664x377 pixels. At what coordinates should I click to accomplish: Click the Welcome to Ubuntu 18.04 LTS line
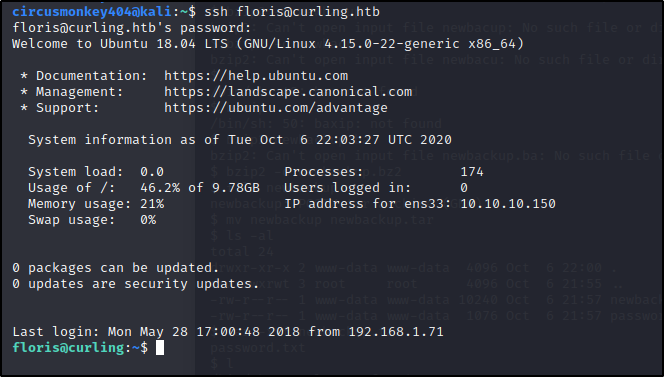268,44
